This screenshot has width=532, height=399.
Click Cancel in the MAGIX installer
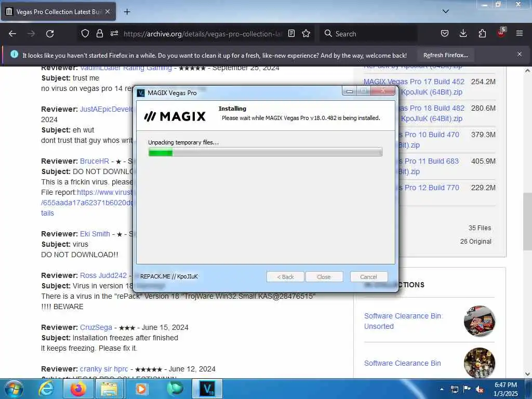[368, 277]
